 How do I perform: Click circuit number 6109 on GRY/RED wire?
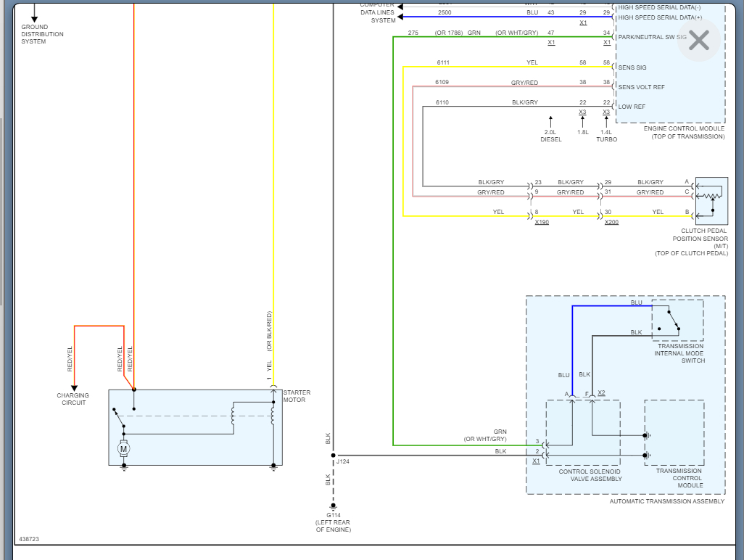coord(442,83)
